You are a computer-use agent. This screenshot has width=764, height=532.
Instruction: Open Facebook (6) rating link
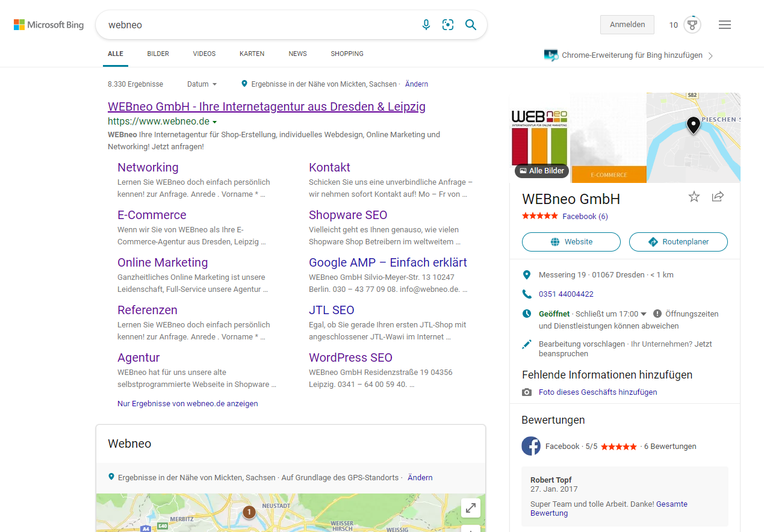[585, 217]
